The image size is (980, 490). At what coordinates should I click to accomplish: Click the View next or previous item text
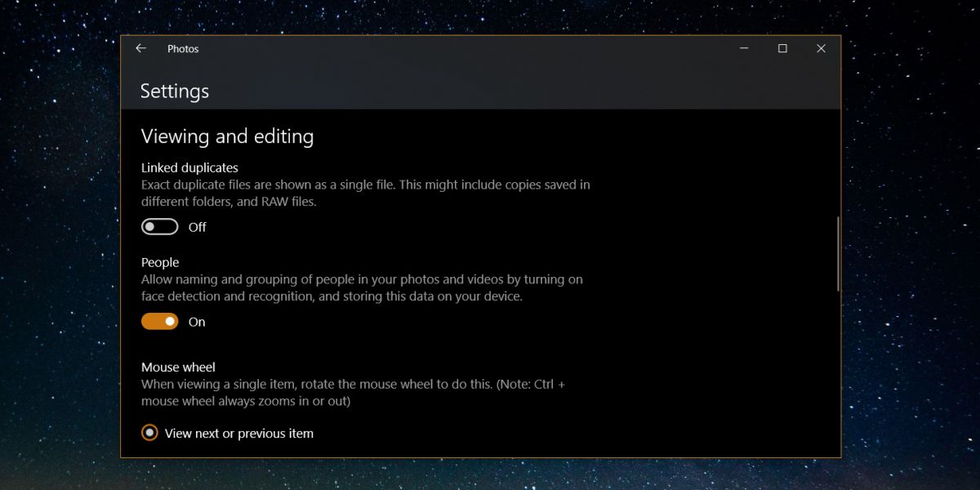click(239, 433)
